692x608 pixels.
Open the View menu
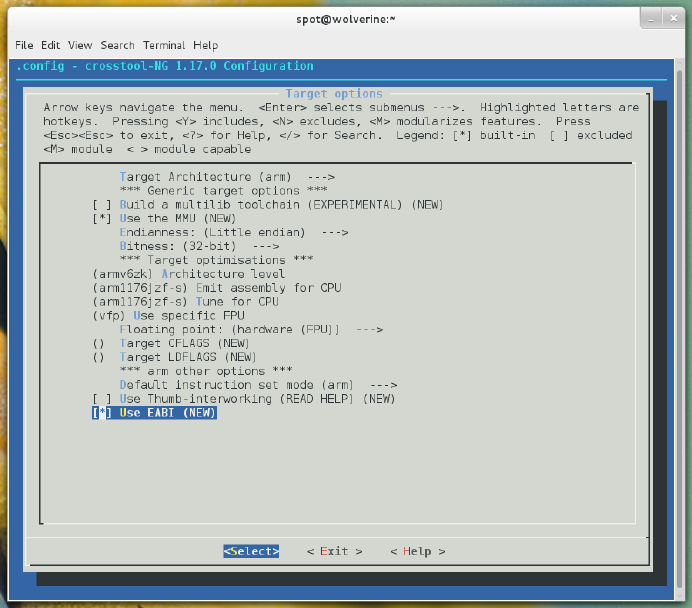(x=80, y=45)
